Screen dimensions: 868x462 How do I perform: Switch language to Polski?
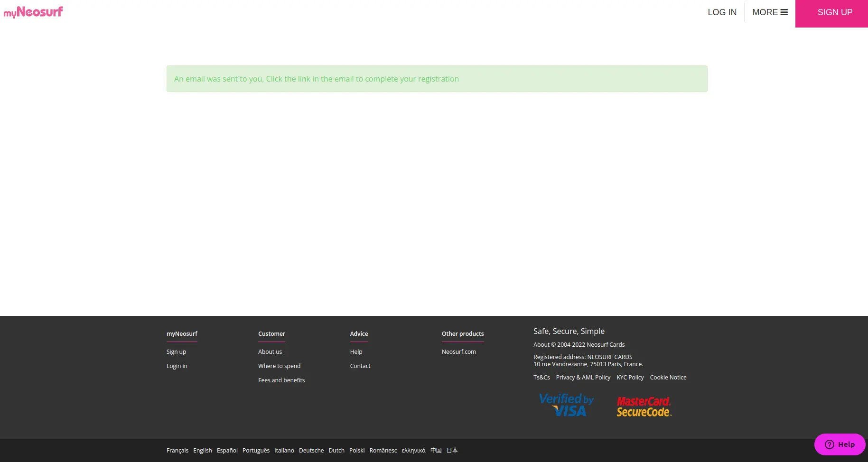(357, 451)
